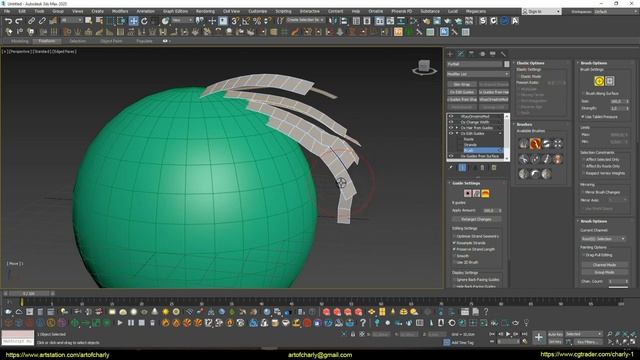The image size is (640, 360).
Task: Toggle eye icon for Ox Edit Guides
Action: (451, 133)
